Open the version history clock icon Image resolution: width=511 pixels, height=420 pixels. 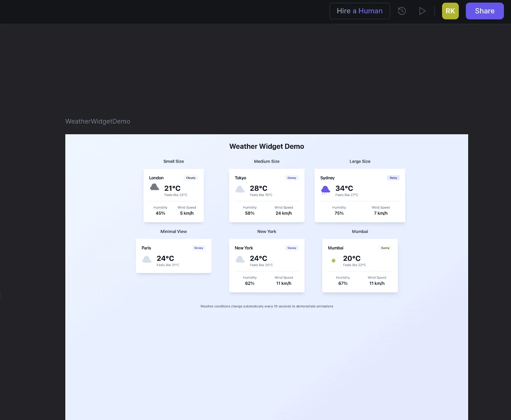click(x=402, y=11)
